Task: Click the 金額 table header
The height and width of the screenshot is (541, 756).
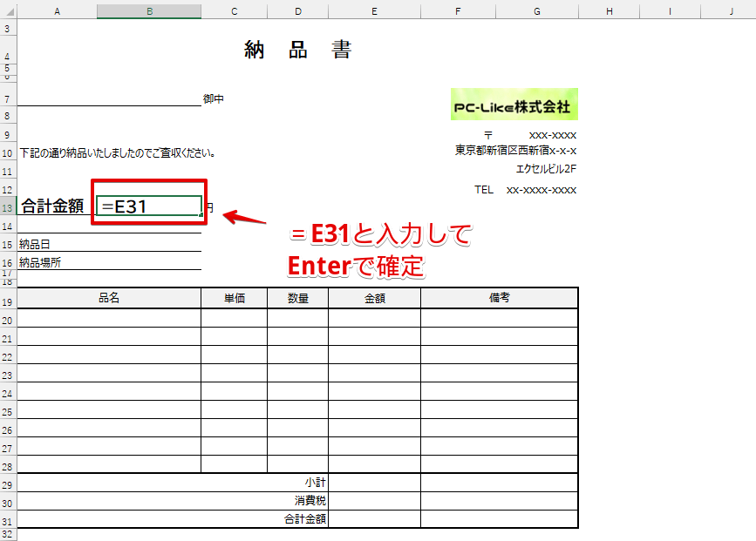Action: pos(375,298)
